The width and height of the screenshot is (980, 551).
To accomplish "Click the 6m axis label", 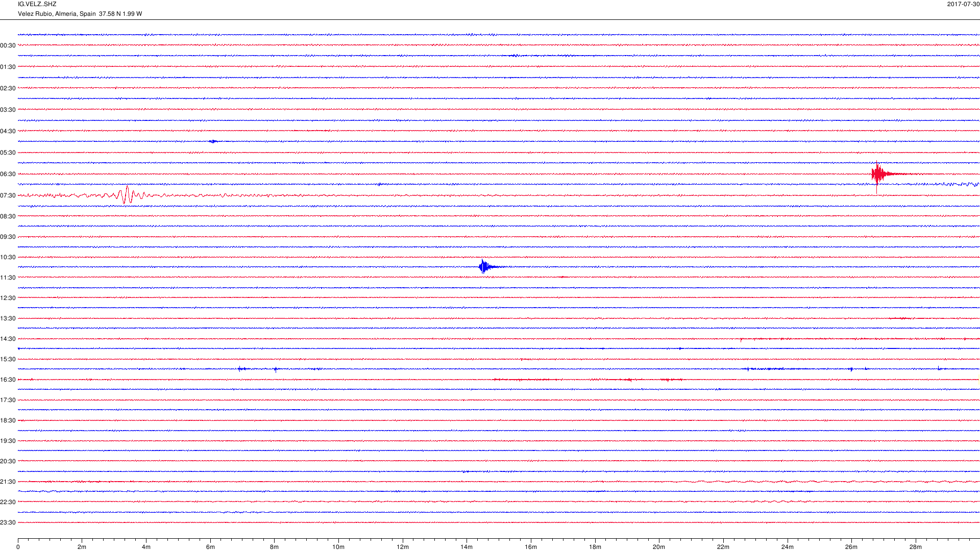I will point(210,547).
